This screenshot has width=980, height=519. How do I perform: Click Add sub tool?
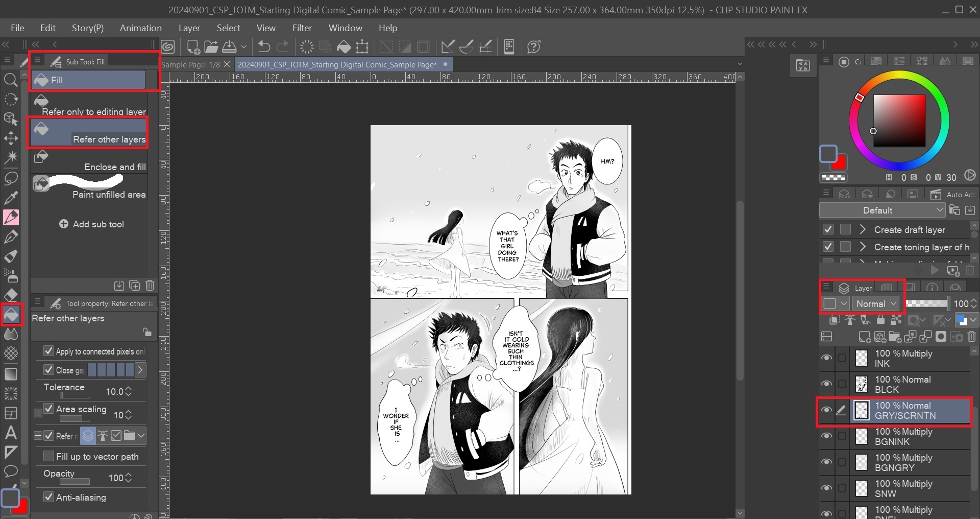pyautogui.click(x=92, y=224)
